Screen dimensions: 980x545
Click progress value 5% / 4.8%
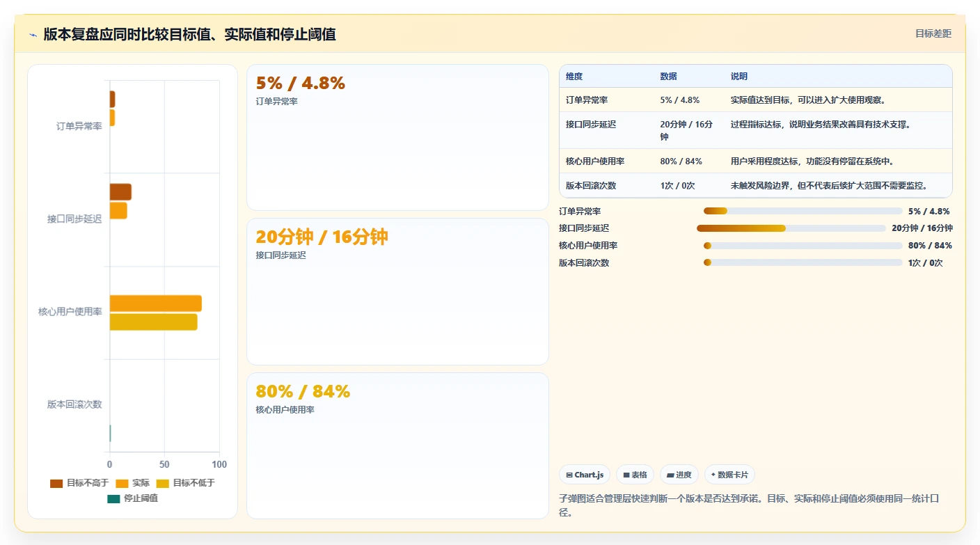[x=929, y=211]
